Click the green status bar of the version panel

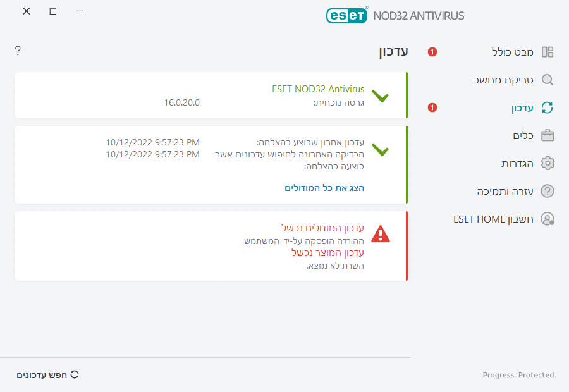(407, 96)
